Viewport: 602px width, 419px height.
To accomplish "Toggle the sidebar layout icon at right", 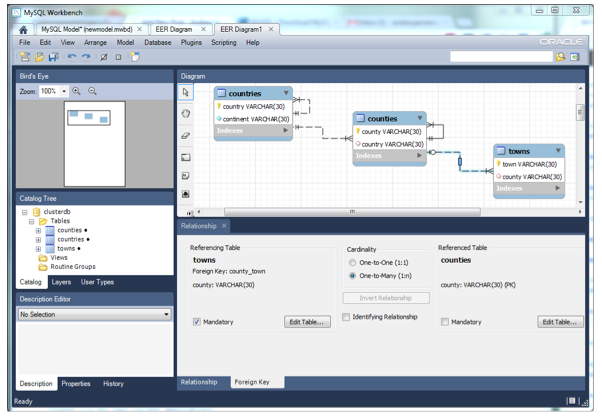I will pyautogui.click(x=575, y=57).
